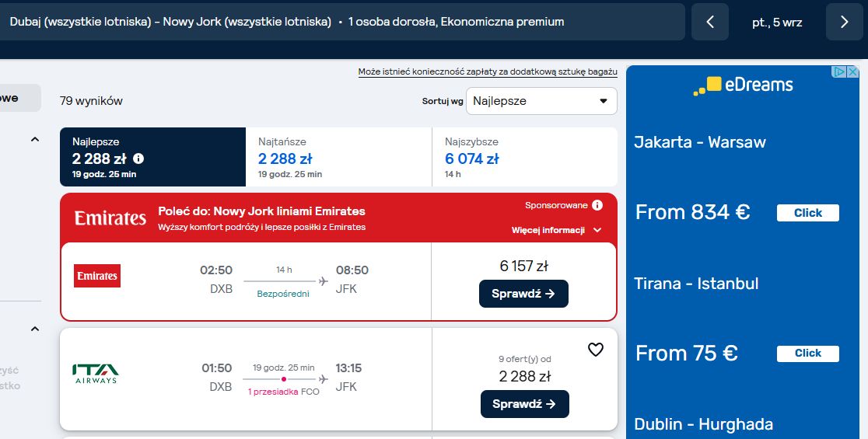The height and width of the screenshot is (439, 868).
Task: Click the Tirana - Istanbul Click button
Action: [x=807, y=354]
